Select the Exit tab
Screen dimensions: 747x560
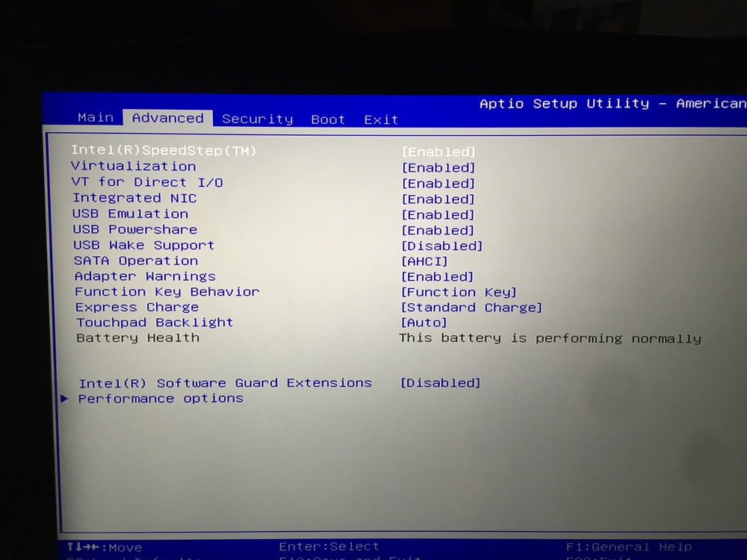point(381,119)
